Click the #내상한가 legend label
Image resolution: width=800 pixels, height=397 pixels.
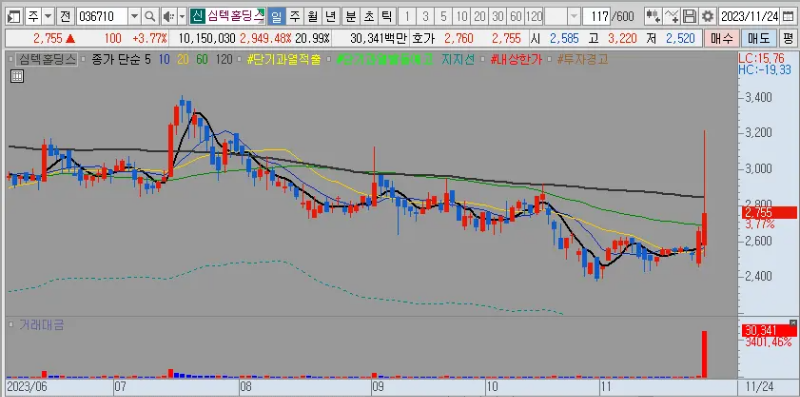tap(515, 59)
